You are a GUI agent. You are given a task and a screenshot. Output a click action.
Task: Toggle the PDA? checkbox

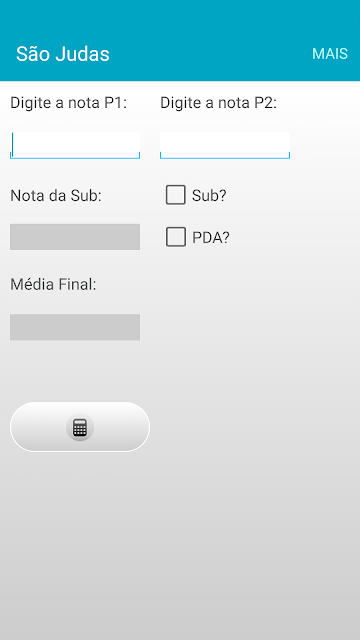point(176,237)
